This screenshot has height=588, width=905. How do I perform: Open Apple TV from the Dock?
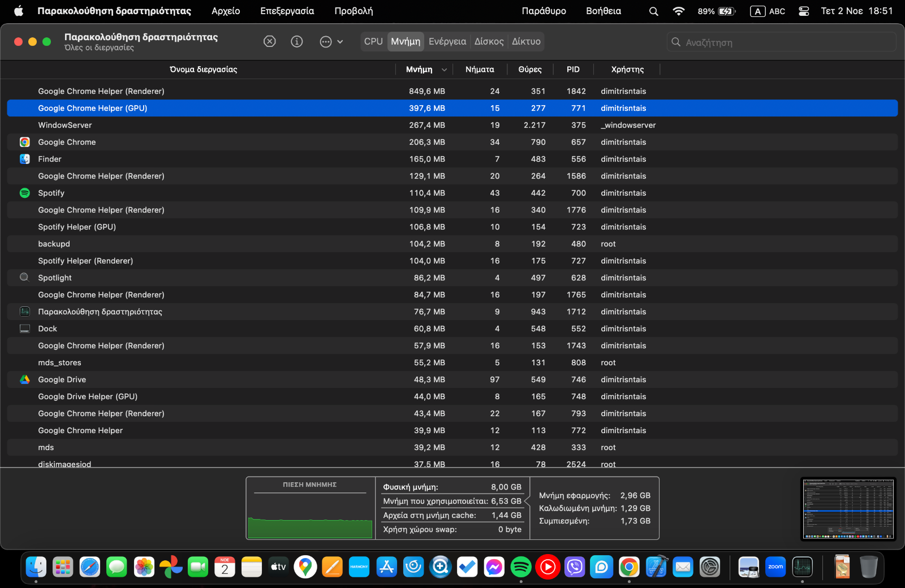[279, 567]
